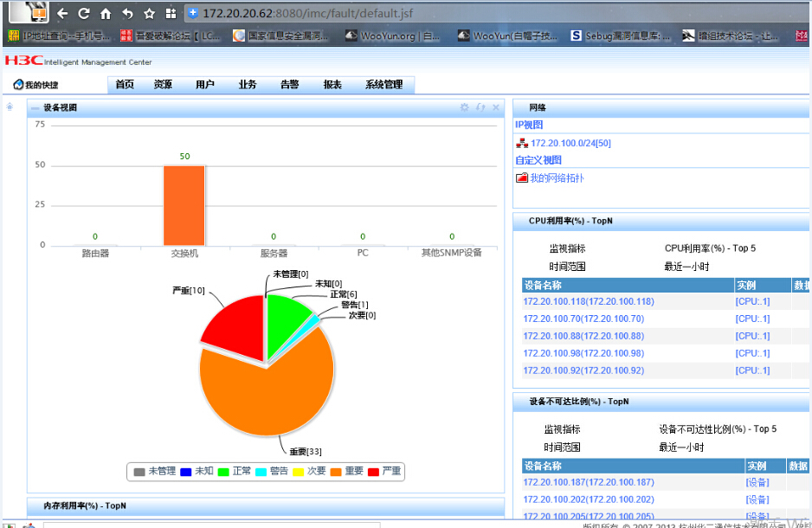Open subnet 172.20.100.0/24[50]
The height and width of the screenshot is (528, 812).
click(x=570, y=144)
